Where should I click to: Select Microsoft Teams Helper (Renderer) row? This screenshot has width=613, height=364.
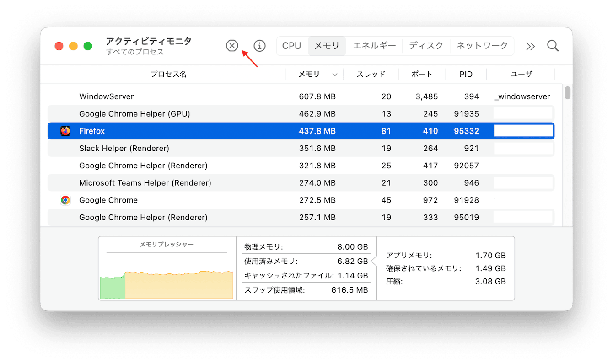(301, 183)
